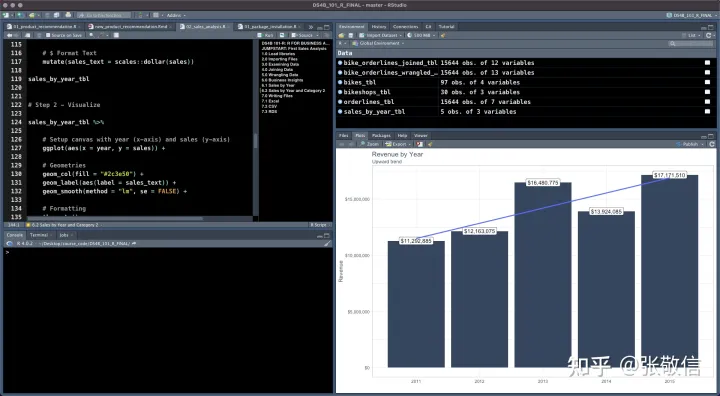The width and height of the screenshot is (720, 396).
Task: Remove current plot red X icon
Action: pyautogui.click(x=420, y=144)
